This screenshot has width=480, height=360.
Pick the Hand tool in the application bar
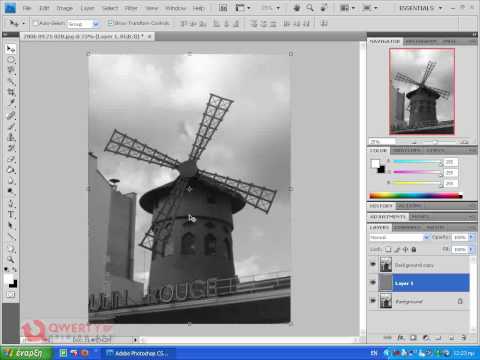296,8
